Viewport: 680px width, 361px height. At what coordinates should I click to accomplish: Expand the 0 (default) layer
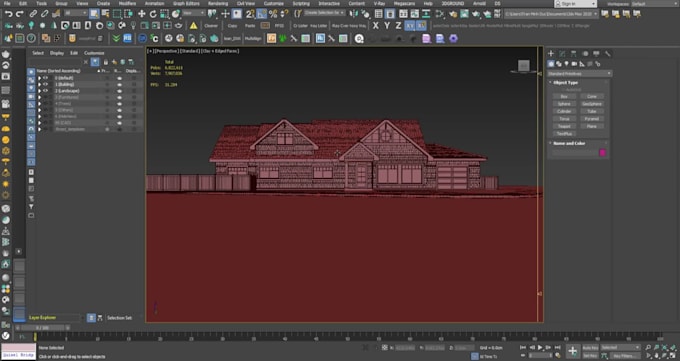click(x=39, y=78)
